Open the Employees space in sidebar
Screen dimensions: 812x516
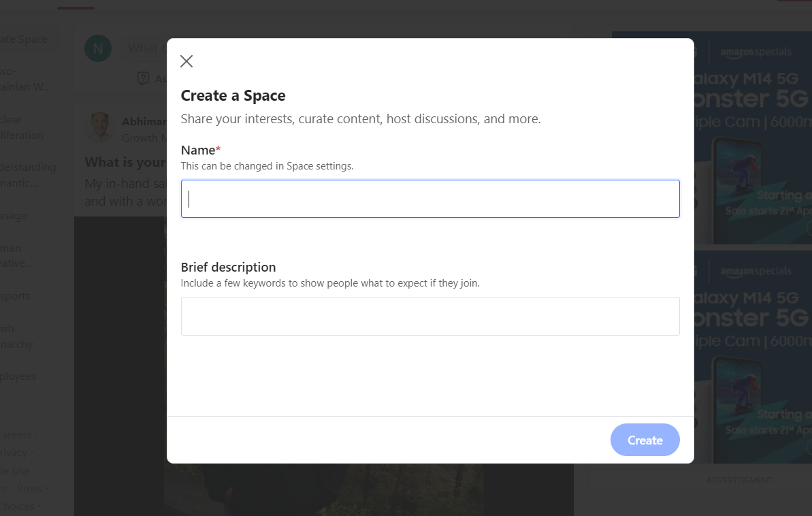[x=18, y=376]
